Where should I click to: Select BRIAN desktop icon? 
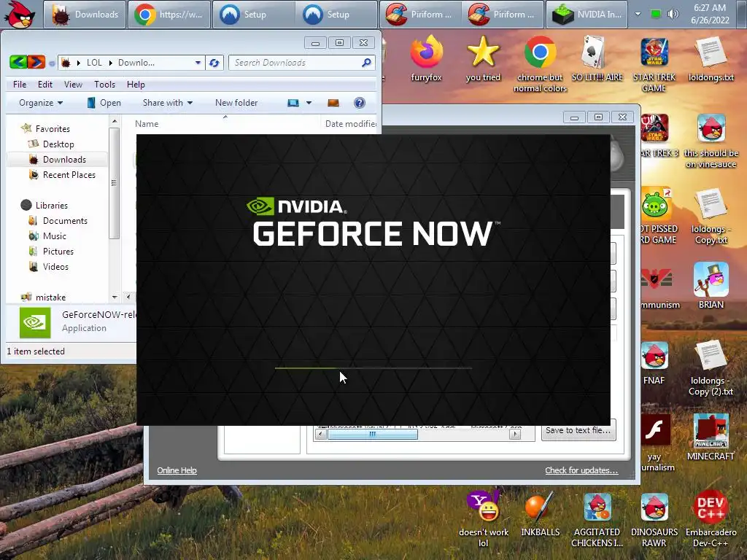click(x=711, y=286)
